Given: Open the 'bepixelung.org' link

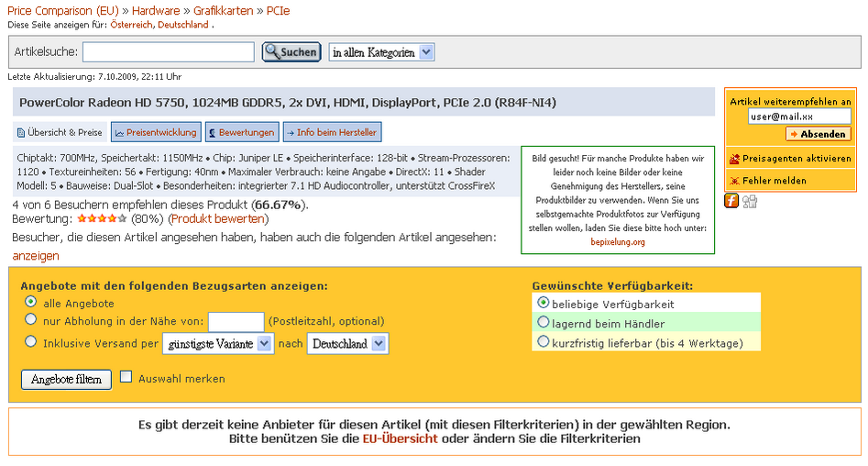Looking at the screenshot, I should (618, 242).
